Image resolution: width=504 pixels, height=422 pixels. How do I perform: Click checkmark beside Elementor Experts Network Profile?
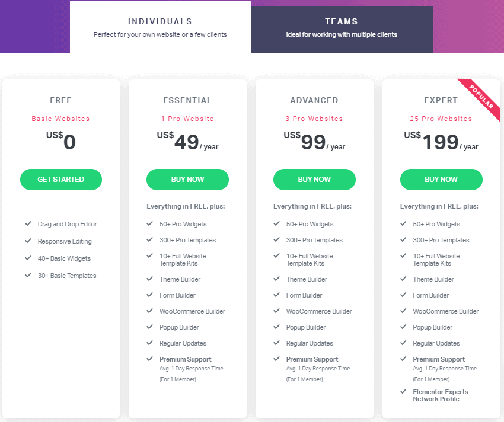point(403,391)
